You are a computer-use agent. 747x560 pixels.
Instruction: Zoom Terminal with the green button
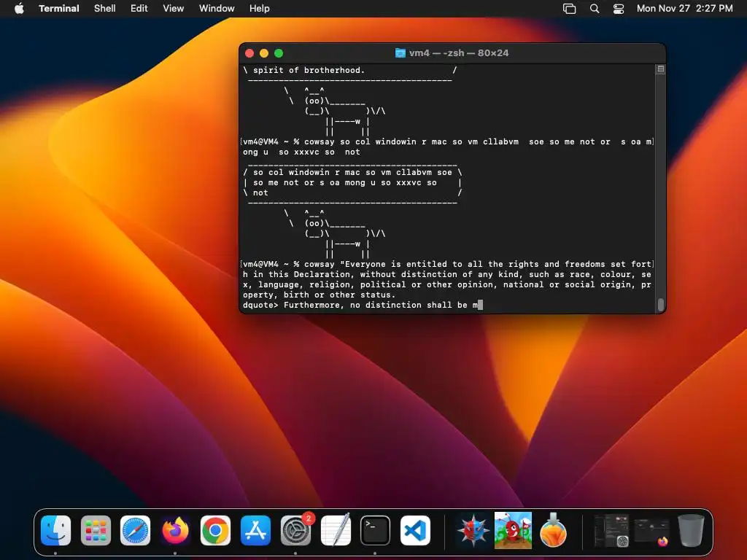279,53
